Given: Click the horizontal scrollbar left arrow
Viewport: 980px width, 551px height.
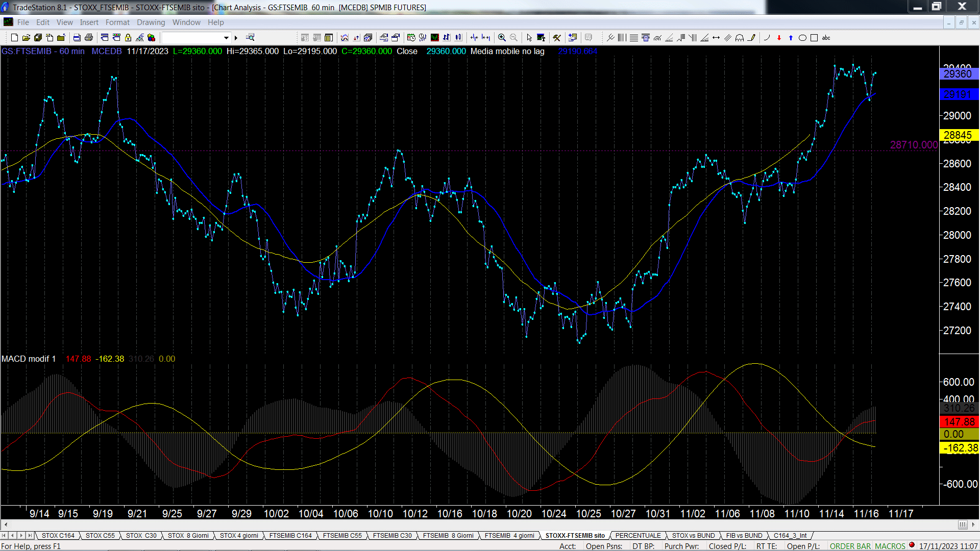Looking at the screenshot, I should pos(5,524).
